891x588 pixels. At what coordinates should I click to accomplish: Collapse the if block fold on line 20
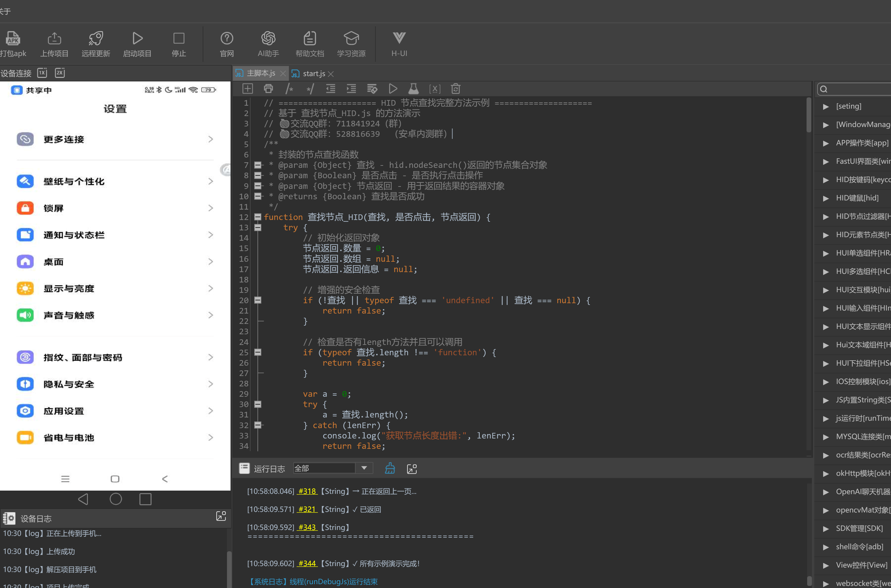[x=258, y=300]
